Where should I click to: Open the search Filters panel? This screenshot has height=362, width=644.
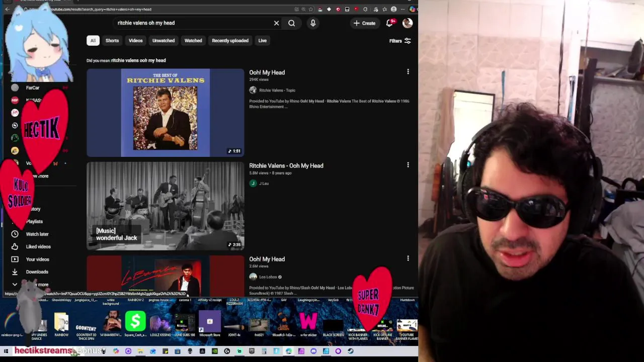point(400,41)
